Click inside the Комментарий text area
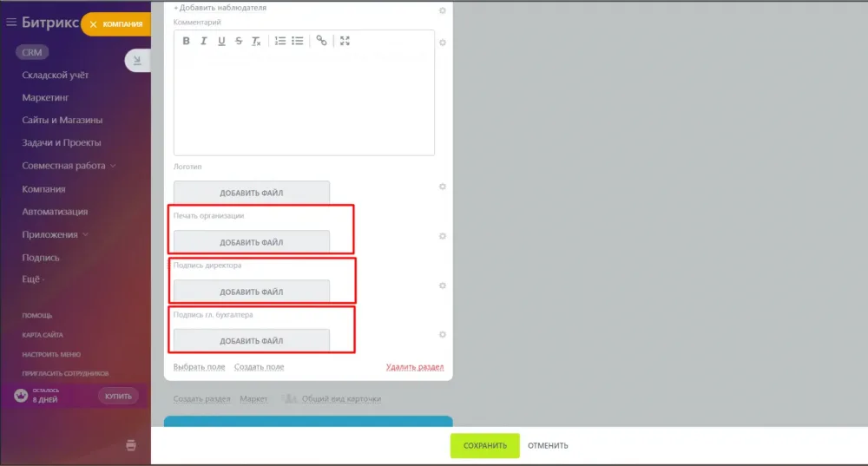This screenshot has height=466, width=868. point(304,103)
